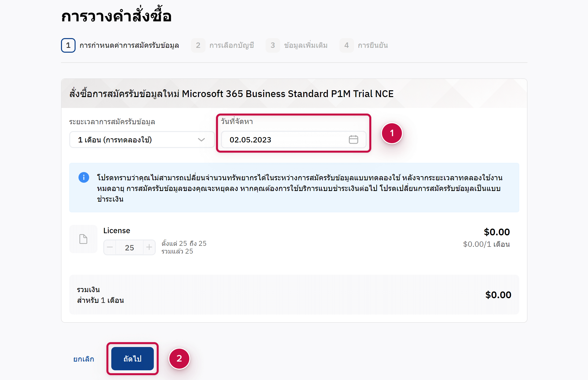Screen dimensions: 588x380
Task: Click the red marker numbered 1
Action: tap(392, 133)
